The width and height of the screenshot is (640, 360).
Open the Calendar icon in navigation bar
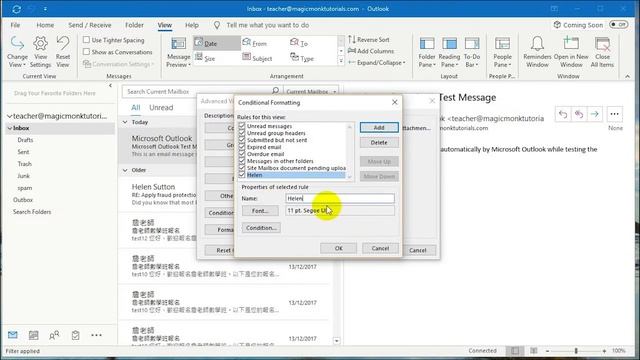pos(33,335)
